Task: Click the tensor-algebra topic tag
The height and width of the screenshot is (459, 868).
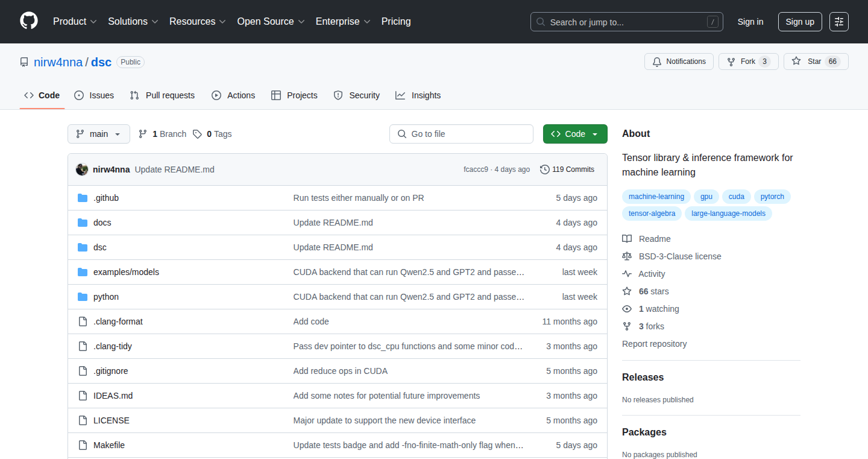Action: [652, 214]
